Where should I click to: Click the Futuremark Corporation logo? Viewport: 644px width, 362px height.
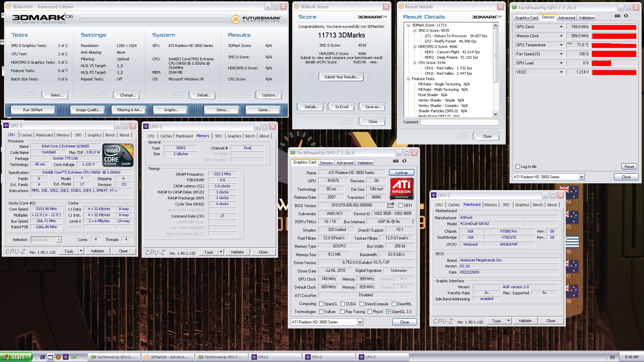pyautogui.click(x=256, y=19)
